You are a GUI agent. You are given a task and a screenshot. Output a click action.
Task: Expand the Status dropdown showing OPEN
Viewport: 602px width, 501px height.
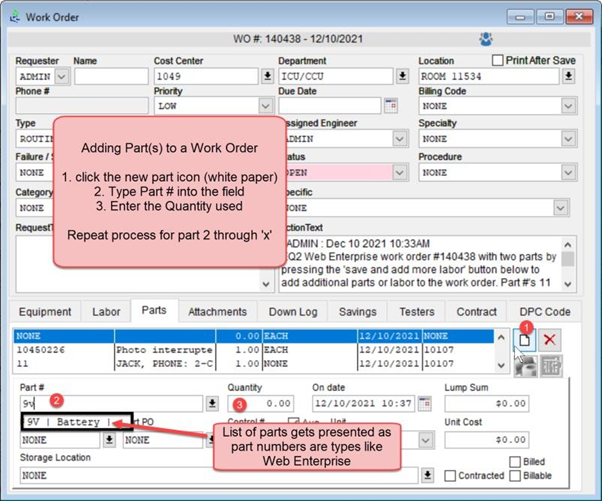400,173
